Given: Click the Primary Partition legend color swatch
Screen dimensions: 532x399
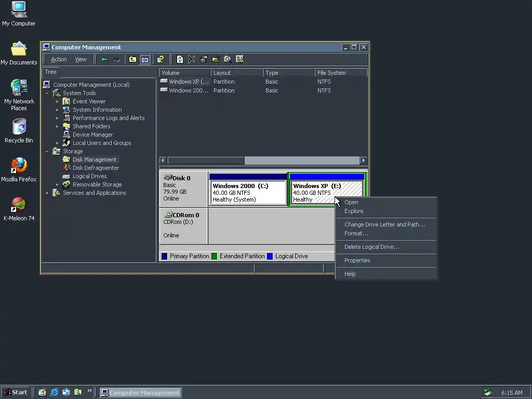Looking at the screenshot, I should point(165,257).
